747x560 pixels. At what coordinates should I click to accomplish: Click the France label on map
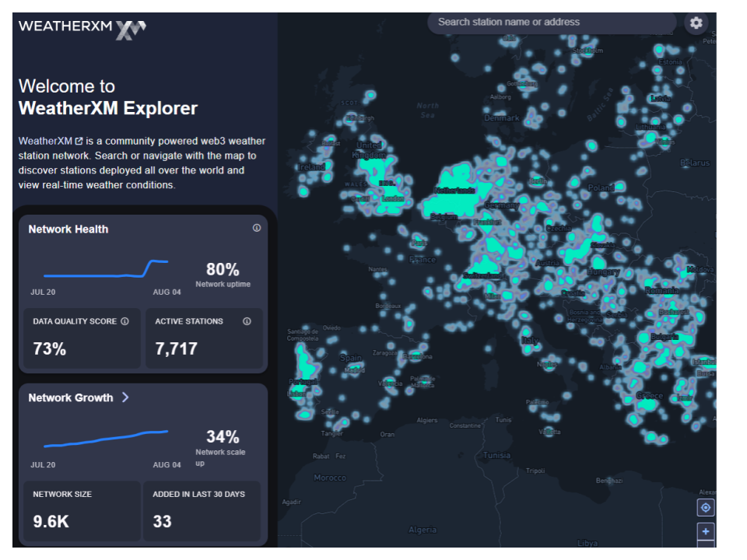[x=423, y=260]
